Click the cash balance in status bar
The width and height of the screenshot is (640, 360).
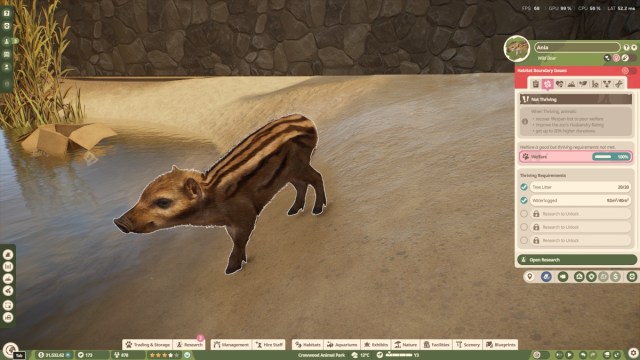(x=54, y=355)
